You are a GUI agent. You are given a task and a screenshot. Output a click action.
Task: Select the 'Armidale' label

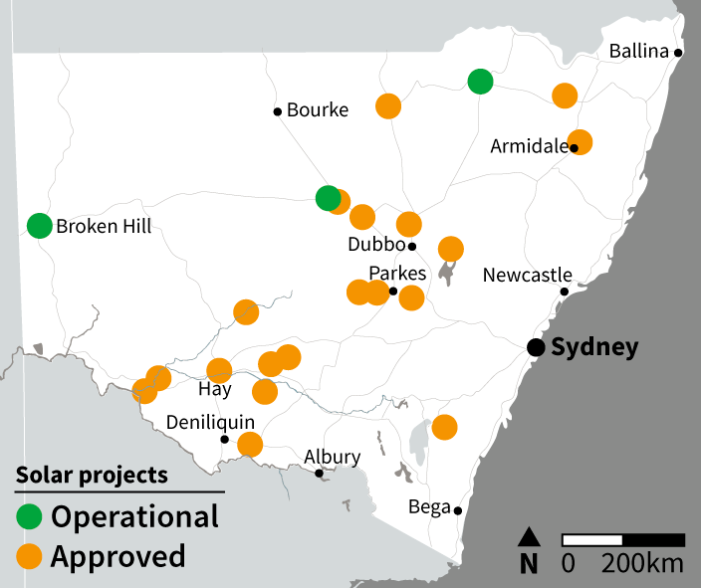(530, 146)
